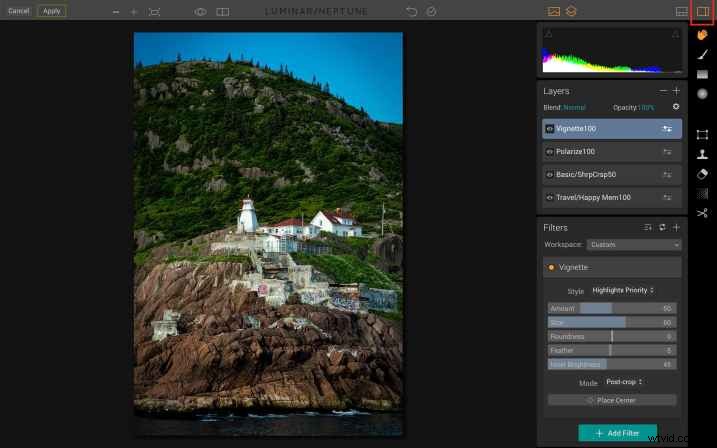Toggle the side panel icon

click(703, 11)
